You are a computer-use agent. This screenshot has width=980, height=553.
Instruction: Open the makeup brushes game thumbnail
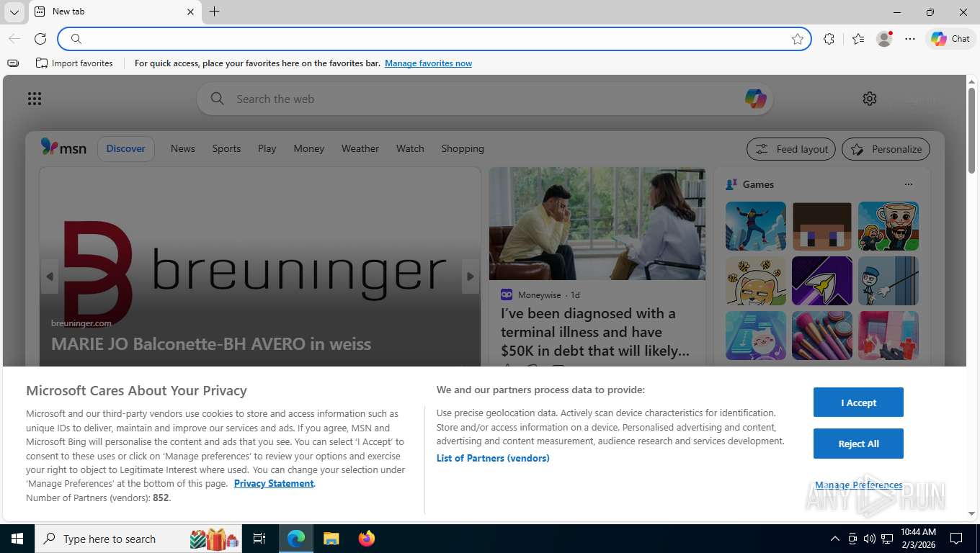pyautogui.click(x=822, y=336)
